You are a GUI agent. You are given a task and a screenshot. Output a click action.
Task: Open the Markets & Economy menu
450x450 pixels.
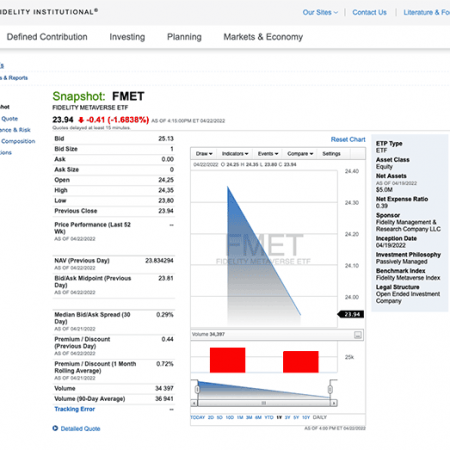(263, 37)
